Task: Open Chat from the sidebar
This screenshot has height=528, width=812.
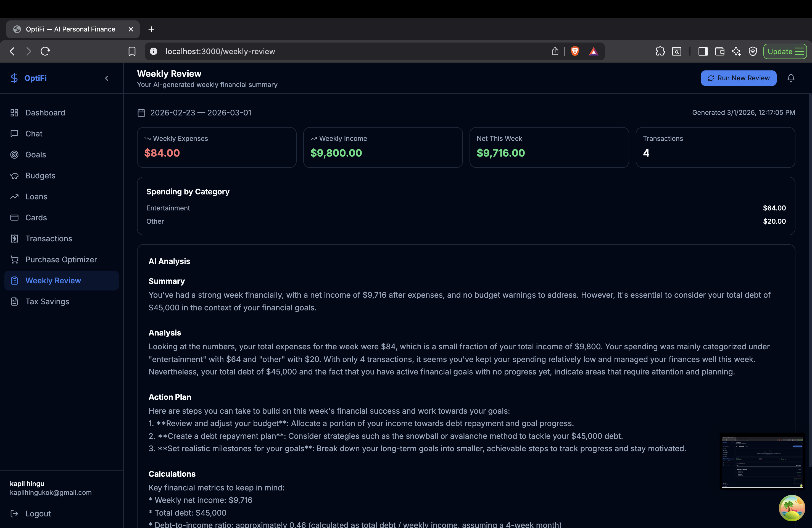Action: tap(34, 134)
